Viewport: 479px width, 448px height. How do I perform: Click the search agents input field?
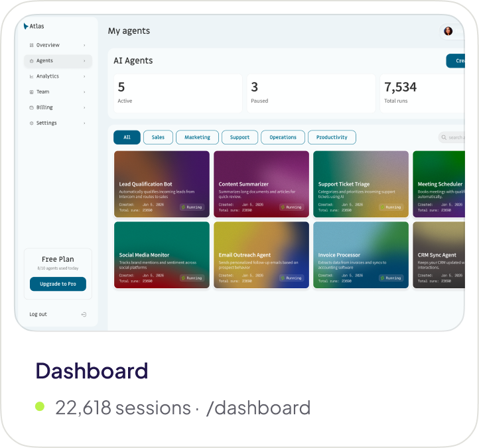(454, 137)
